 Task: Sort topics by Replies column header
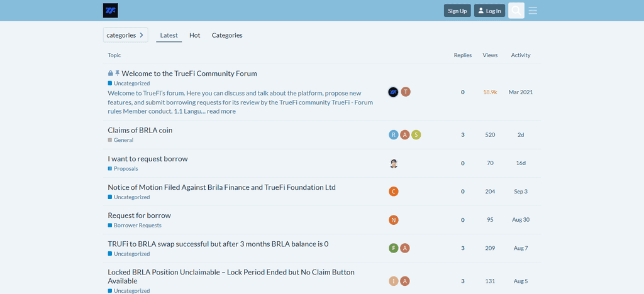tap(462, 55)
